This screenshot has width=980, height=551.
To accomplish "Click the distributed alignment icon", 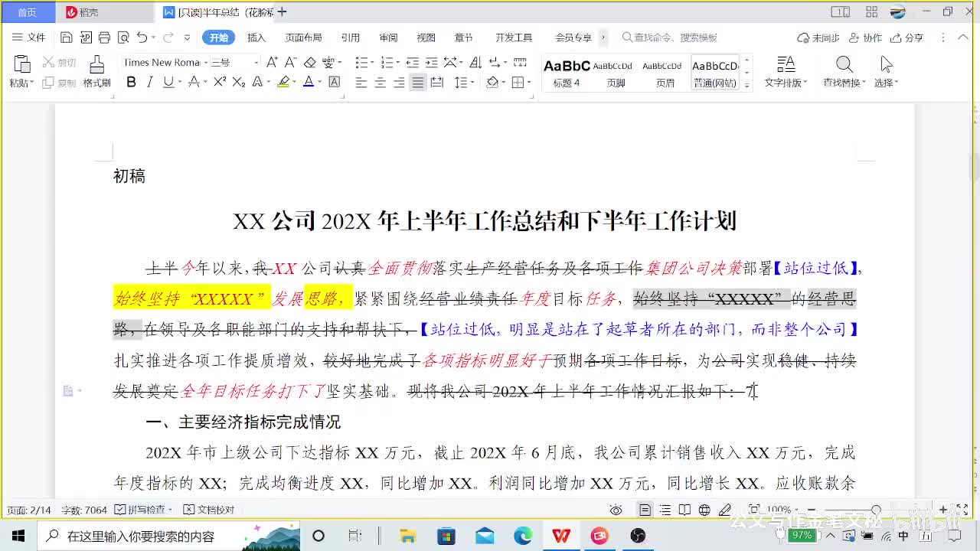I will [x=436, y=82].
